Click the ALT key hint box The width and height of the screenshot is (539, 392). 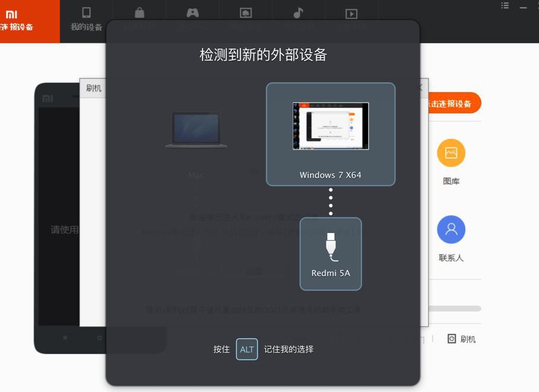247,349
